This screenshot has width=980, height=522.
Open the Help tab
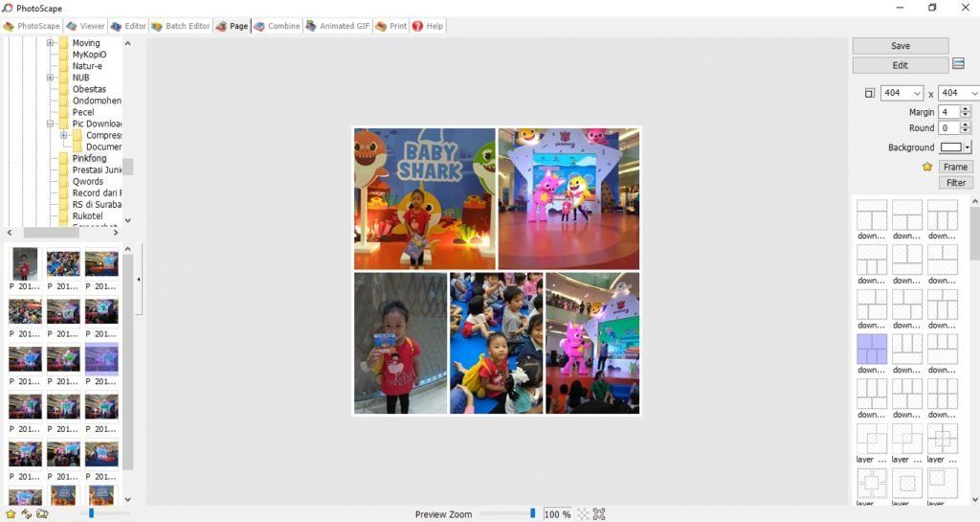point(428,26)
